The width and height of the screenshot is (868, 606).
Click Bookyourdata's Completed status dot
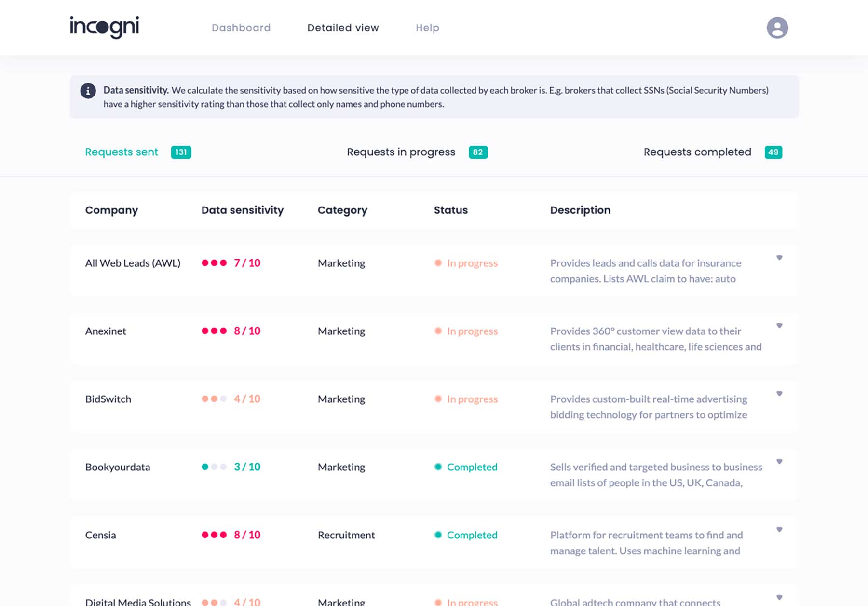[x=438, y=467]
